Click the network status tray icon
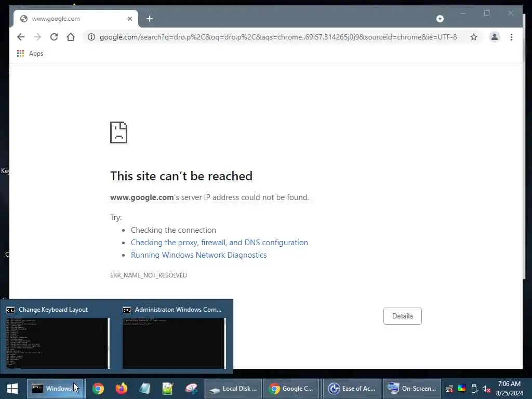The height and width of the screenshot is (399, 532). point(449,389)
